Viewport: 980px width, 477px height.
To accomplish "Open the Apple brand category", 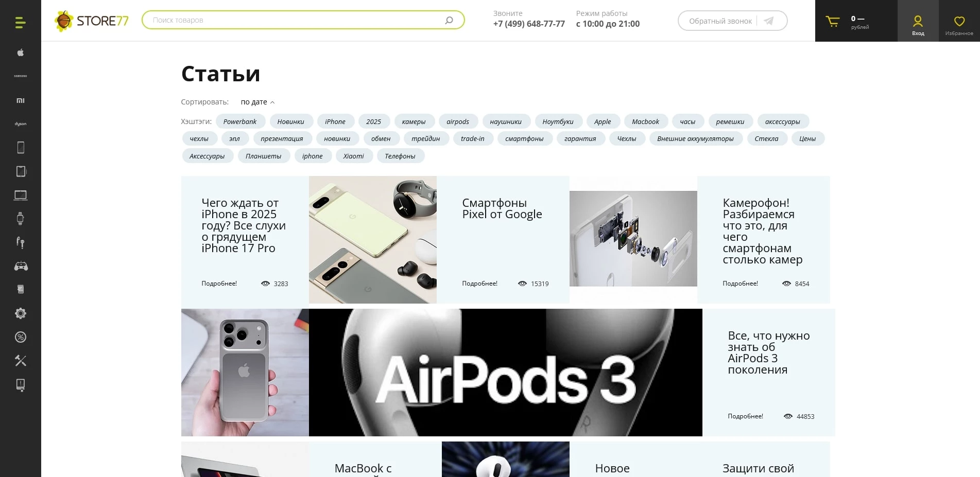I will pos(20,52).
